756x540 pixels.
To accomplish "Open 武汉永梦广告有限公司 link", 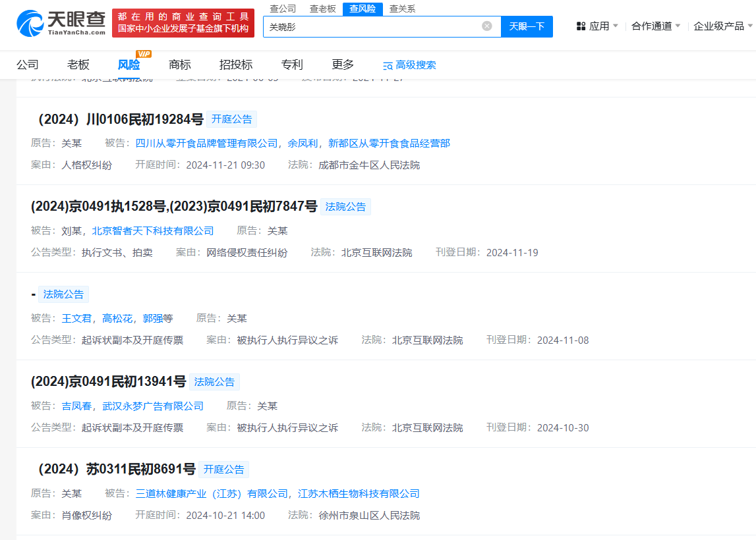I will (x=153, y=406).
